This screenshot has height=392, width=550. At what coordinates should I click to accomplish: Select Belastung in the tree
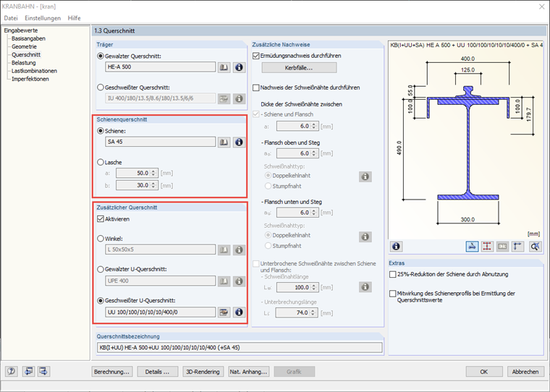pyautogui.click(x=23, y=63)
